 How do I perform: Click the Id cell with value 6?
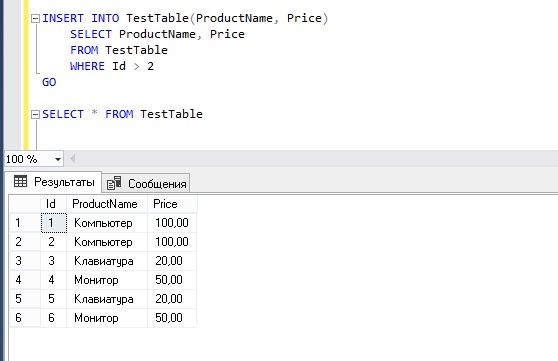click(53, 318)
